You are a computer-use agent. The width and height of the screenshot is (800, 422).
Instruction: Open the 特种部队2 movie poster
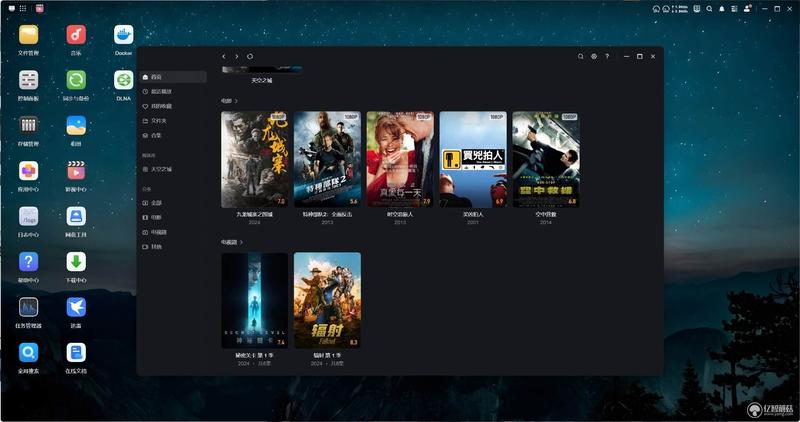pyautogui.click(x=328, y=159)
